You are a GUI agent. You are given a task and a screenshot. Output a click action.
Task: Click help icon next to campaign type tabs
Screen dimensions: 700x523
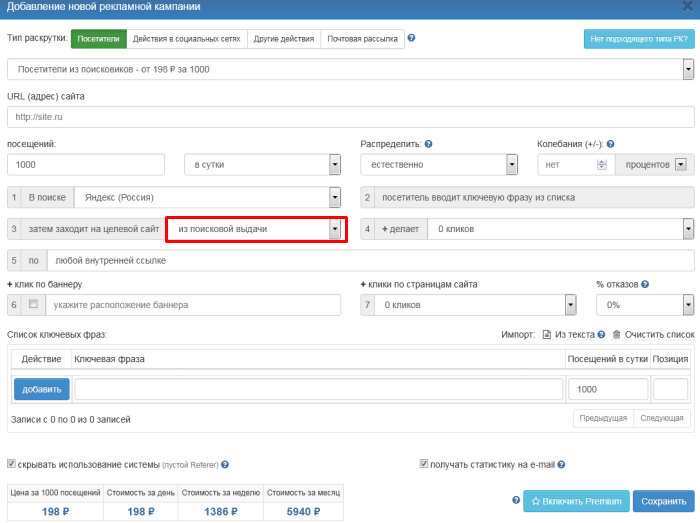(412, 39)
